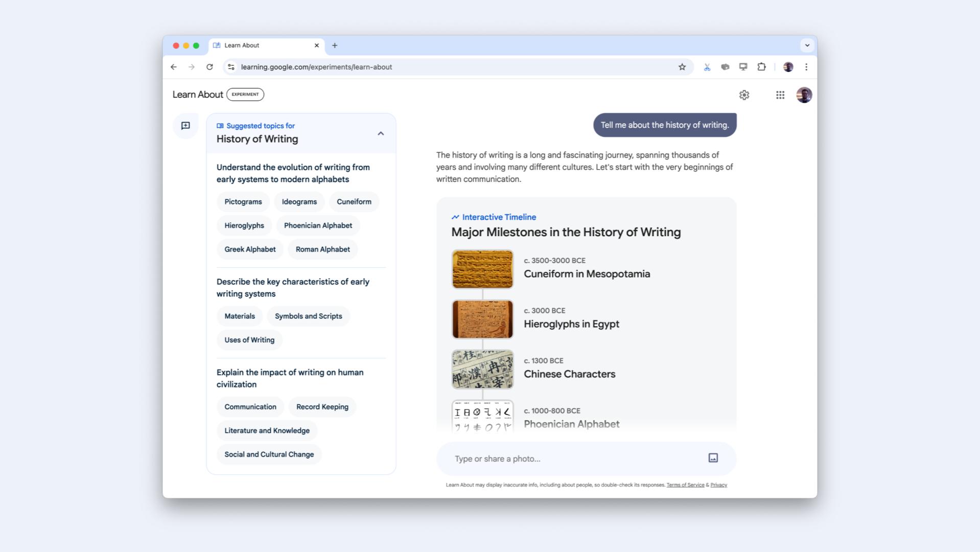
Task: Open the tab search dropdown arrow
Action: click(x=807, y=45)
